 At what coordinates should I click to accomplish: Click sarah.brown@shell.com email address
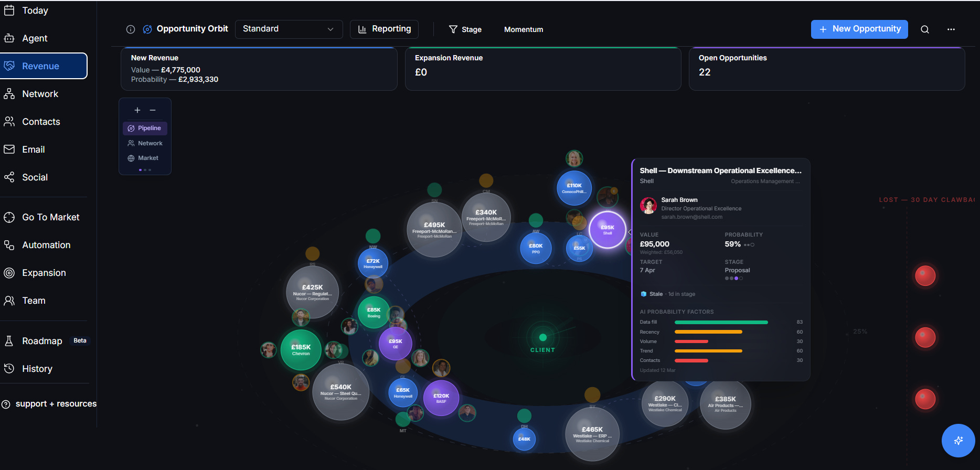(691, 217)
